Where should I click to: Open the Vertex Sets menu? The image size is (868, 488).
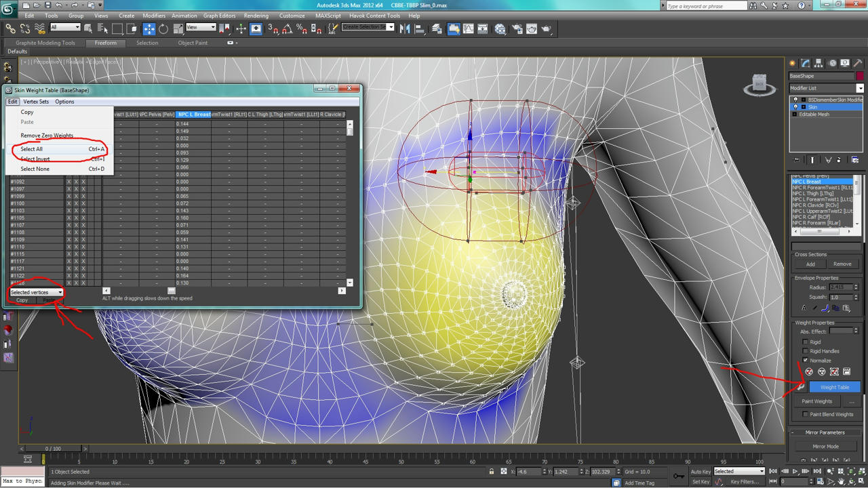36,102
